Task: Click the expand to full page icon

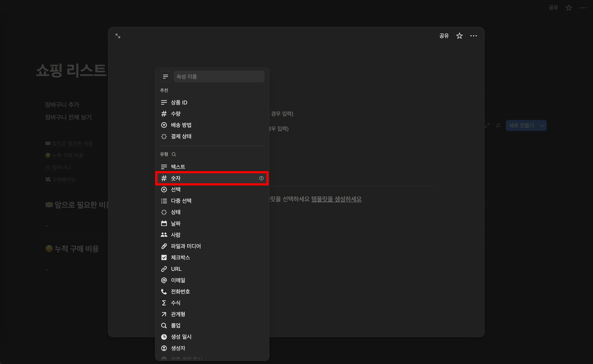Action: click(118, 36)
